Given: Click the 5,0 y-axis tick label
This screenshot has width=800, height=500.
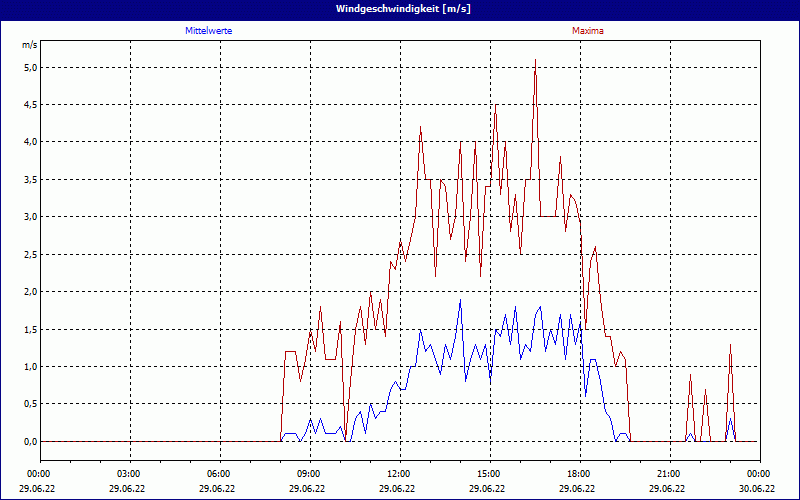Looking at the screenshot, I should pyautogui.click(x=30, y=67).
